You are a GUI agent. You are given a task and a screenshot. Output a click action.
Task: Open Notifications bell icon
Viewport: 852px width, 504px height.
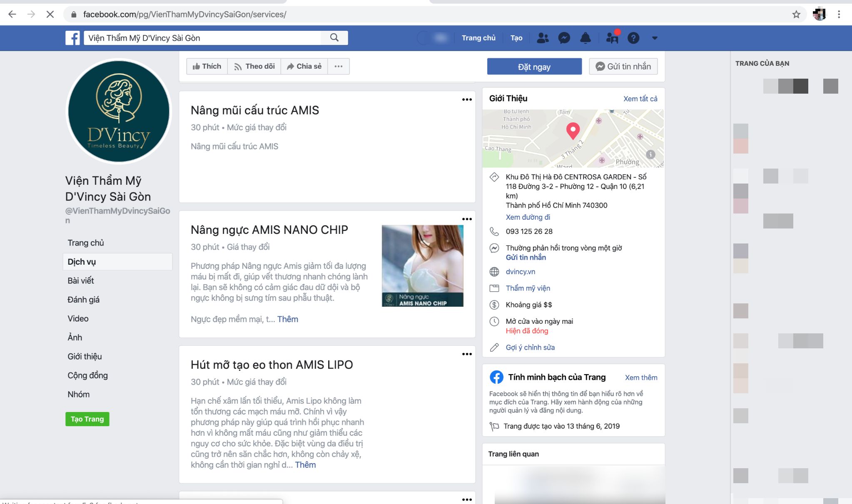(585, 38)
